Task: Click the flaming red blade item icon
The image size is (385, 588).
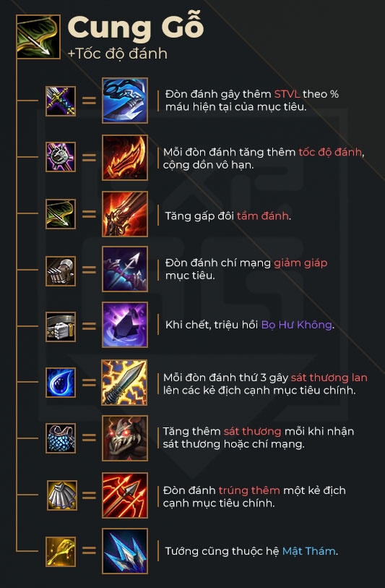Action: pos(125,158)
